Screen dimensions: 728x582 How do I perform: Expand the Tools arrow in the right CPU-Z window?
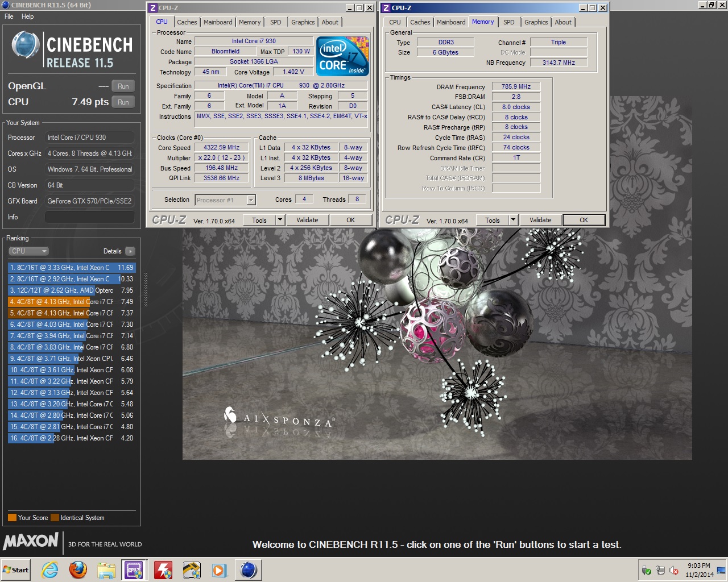pyautogui.click(x=513, y=220)
